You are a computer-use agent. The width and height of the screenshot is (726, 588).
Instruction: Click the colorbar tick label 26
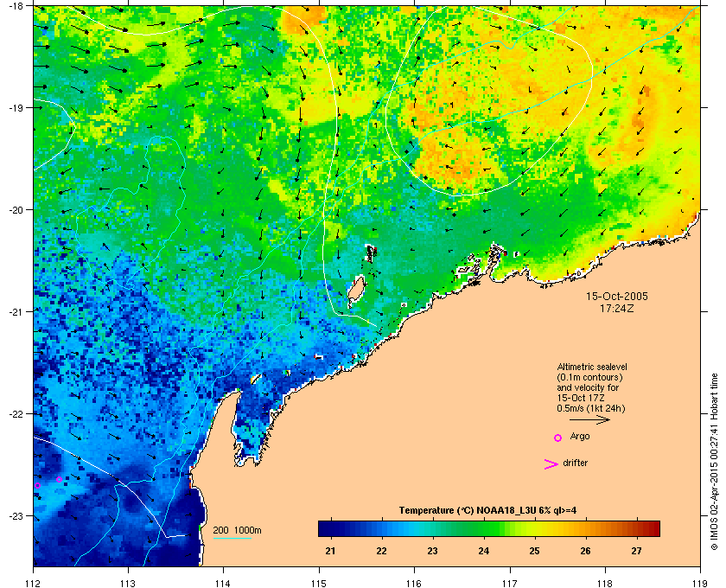(x=586, y=551)
